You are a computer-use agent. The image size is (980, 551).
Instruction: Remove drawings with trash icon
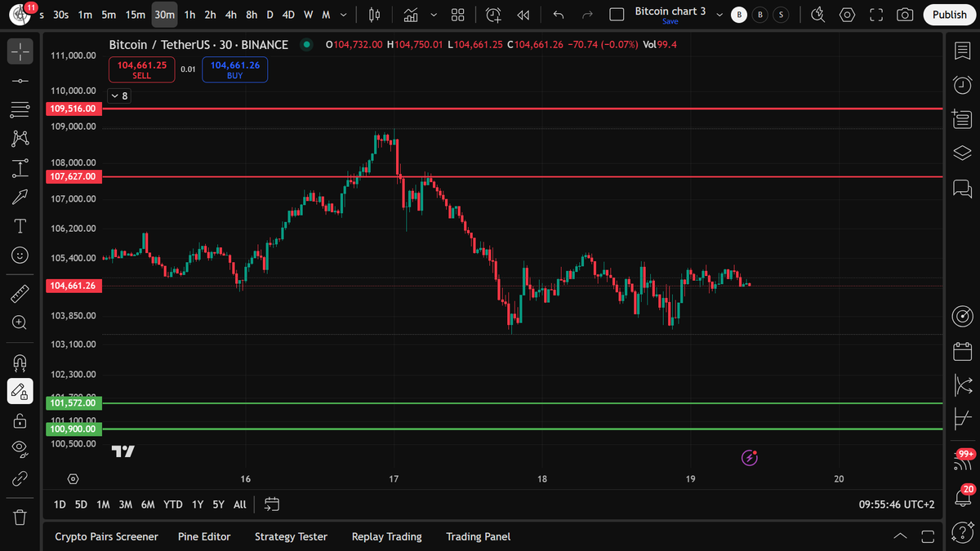click(20, 517)
